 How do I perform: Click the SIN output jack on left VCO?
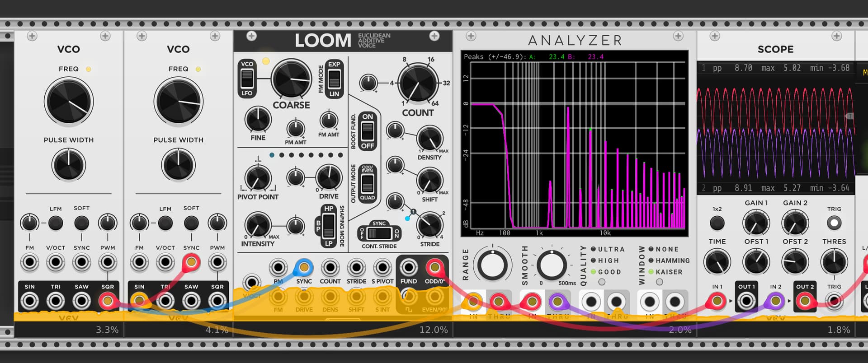tap(30, 301)
